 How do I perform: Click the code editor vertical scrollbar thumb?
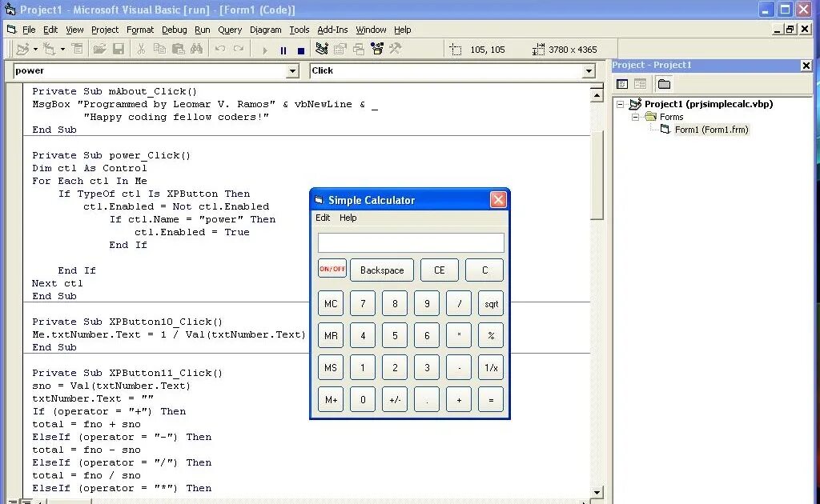(597, 174)
